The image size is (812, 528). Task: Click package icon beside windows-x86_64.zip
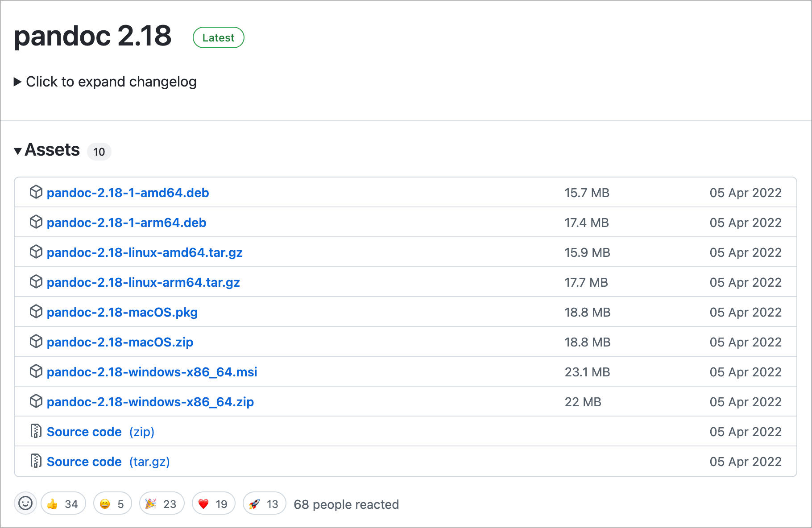(36, 401)
